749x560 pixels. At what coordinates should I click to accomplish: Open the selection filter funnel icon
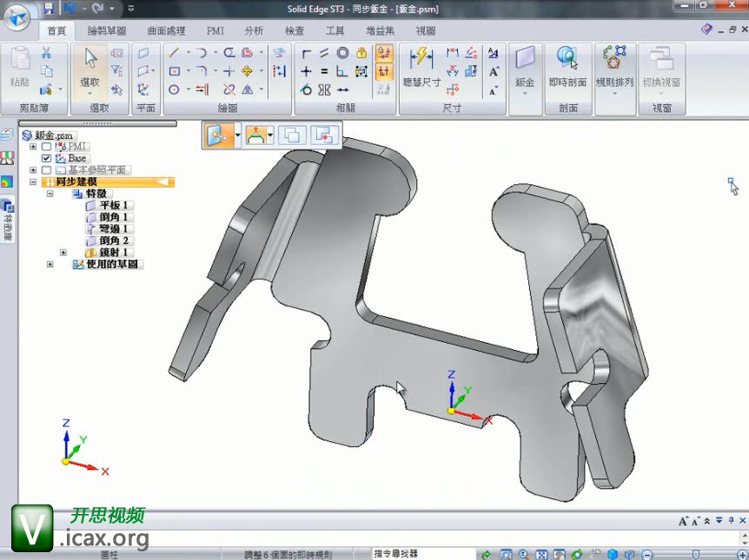(116, 70)
